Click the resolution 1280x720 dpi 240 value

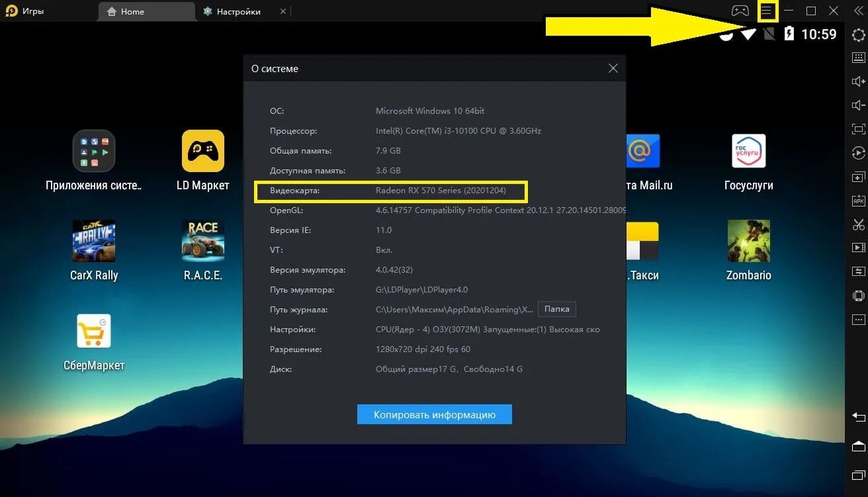423,349
